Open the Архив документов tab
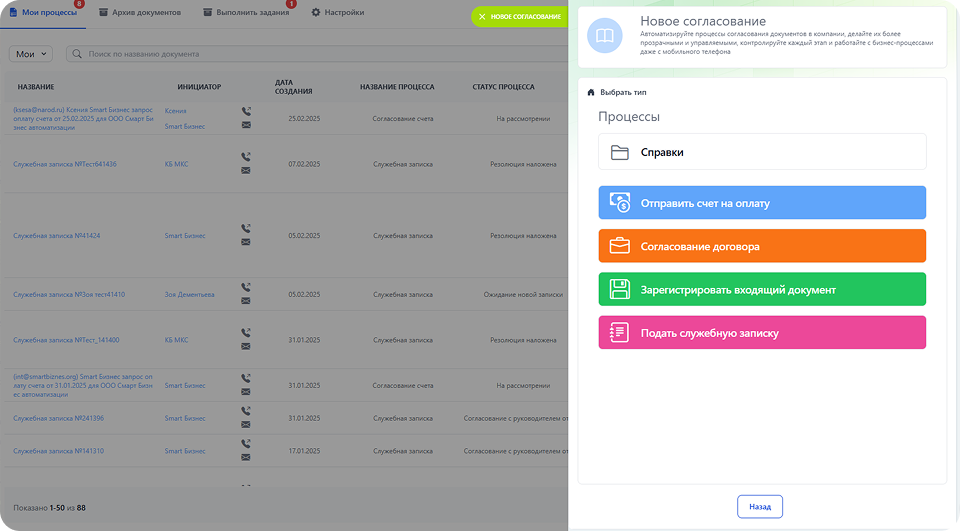The image size is (960, 531). point(140,12)
